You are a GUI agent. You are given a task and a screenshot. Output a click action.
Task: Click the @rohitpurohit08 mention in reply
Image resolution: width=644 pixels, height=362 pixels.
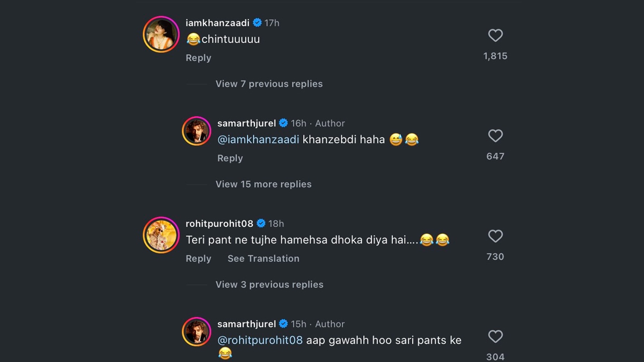point(260,340)
